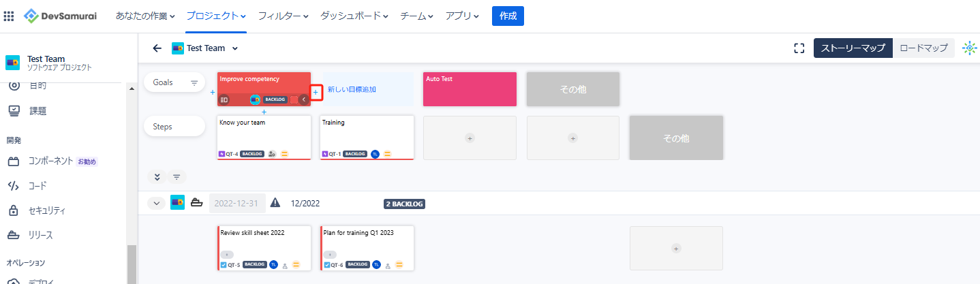The width and height of the screenshot is (980, 284).
Task: Open detail panel icon on Improve competency card
Action: [224, 99]
